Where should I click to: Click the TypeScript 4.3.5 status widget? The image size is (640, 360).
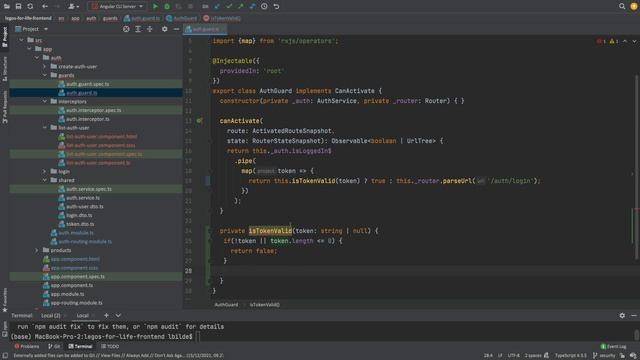click(570, 356)
